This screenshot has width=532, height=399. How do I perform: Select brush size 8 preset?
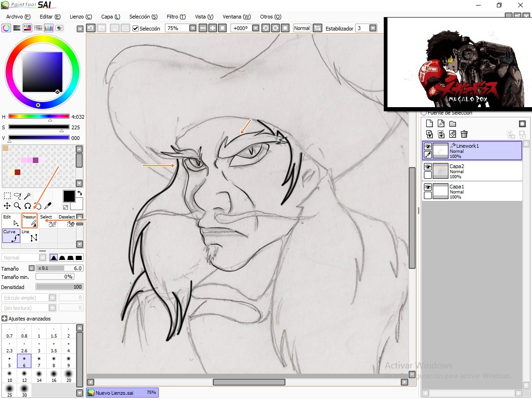54,361
